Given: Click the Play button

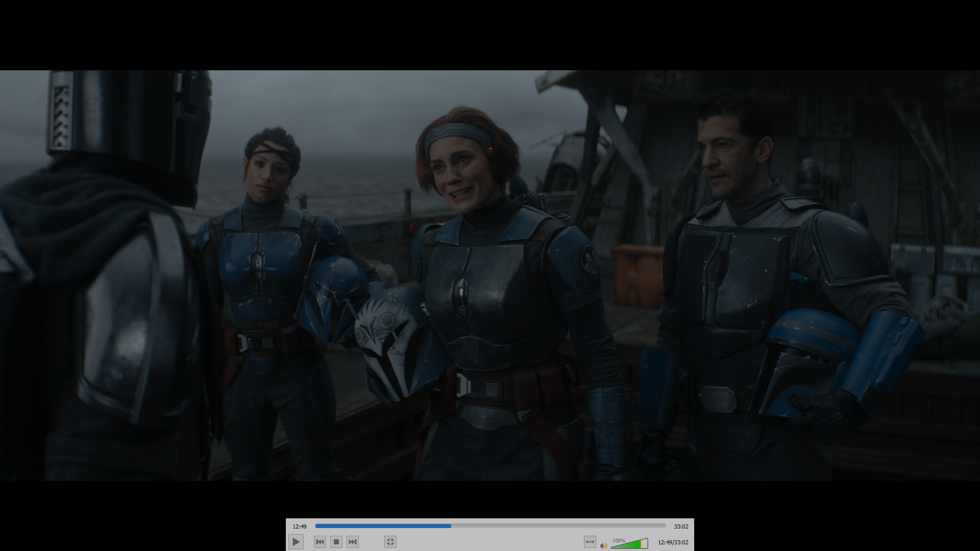Looking at the screenshot, I should tap(296, 542).
